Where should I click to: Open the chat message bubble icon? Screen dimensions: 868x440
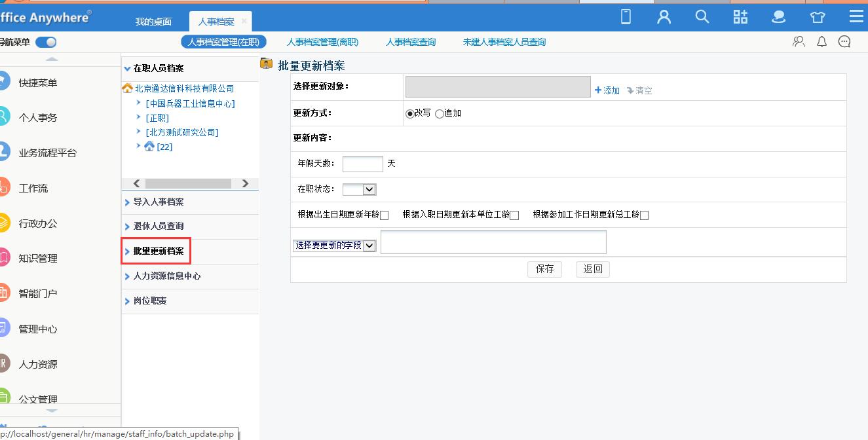coord(844,42)
